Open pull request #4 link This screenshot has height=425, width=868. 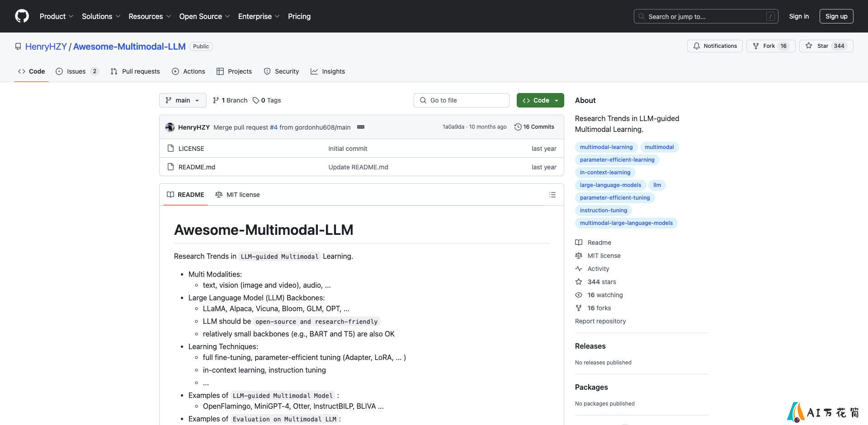click(274, 127)
